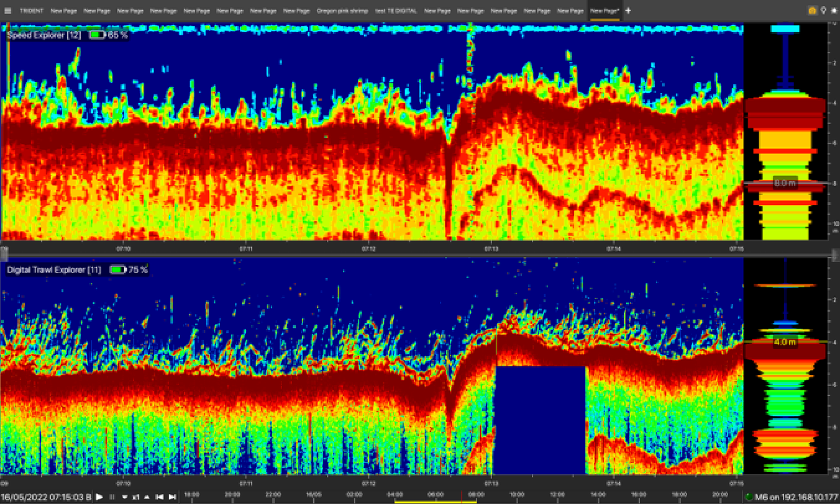Click the 8.0 m depth marker
This screenshot has height=504, width=840.
[x=785, y=183]
